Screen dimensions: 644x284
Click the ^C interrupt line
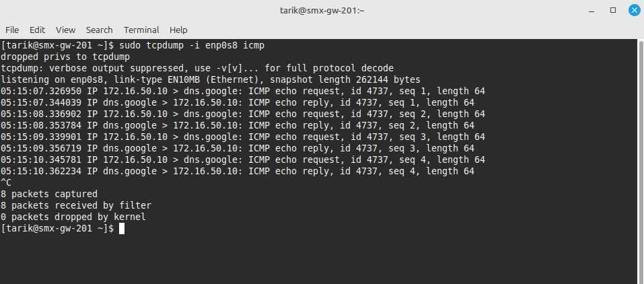(x=6, y=182)
